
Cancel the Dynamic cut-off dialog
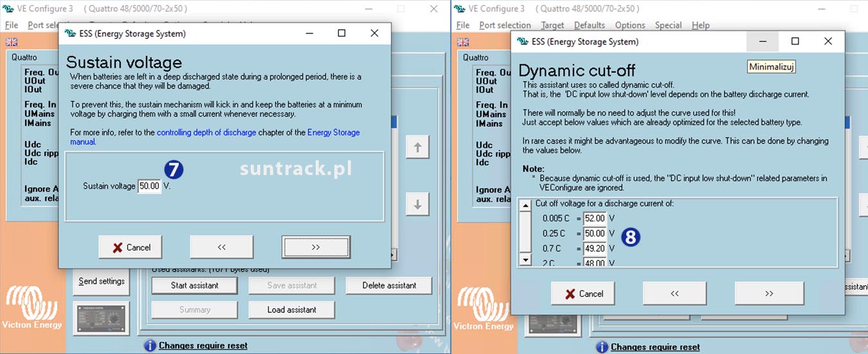tap(583, 293)
